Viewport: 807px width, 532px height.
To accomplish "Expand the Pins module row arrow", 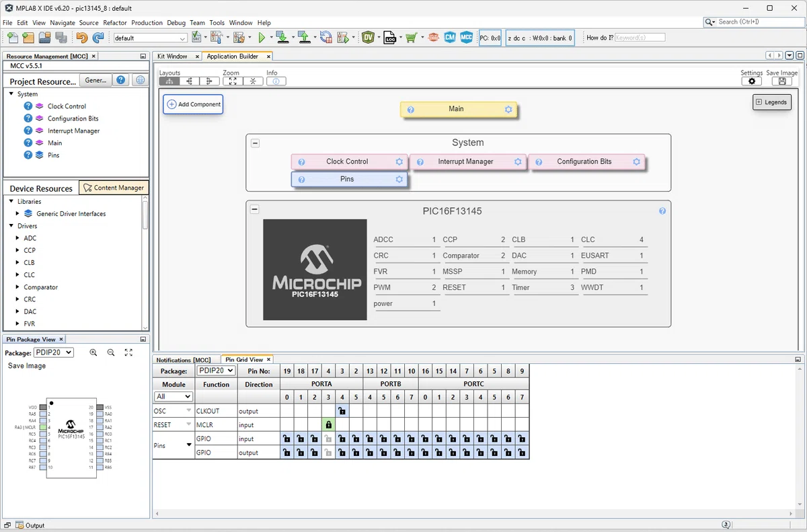I will click(x=189, y=445).
